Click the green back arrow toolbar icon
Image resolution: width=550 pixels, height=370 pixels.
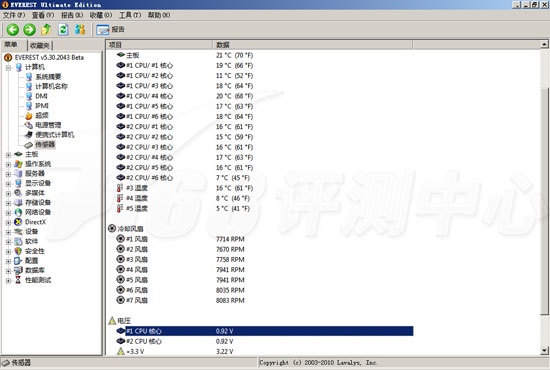click(13, 29)
